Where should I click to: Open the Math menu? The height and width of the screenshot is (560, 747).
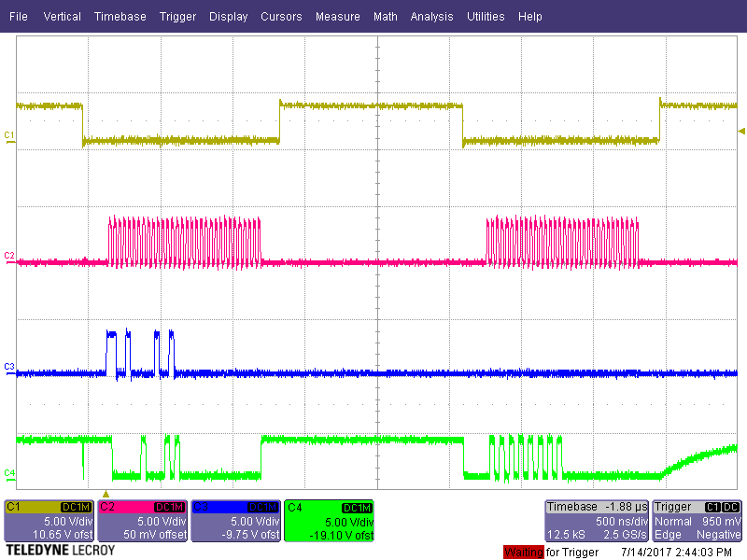(x=386, y=16)
